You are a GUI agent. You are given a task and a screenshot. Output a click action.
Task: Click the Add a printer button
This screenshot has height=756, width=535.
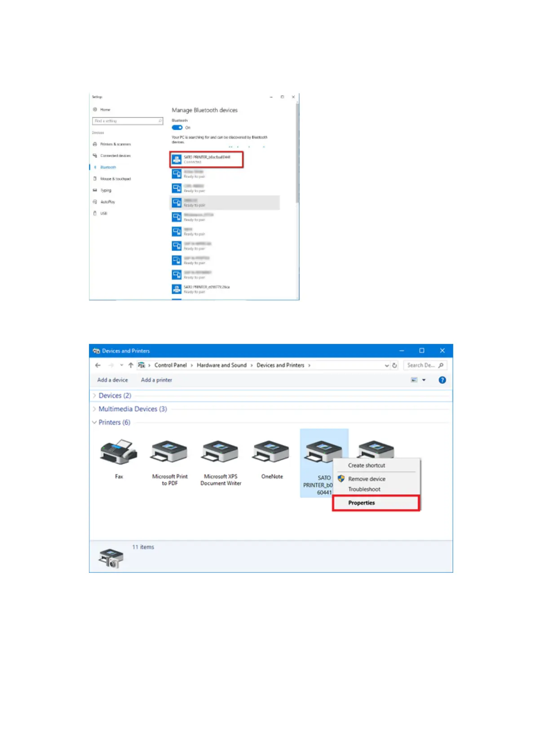click(156, 380)
